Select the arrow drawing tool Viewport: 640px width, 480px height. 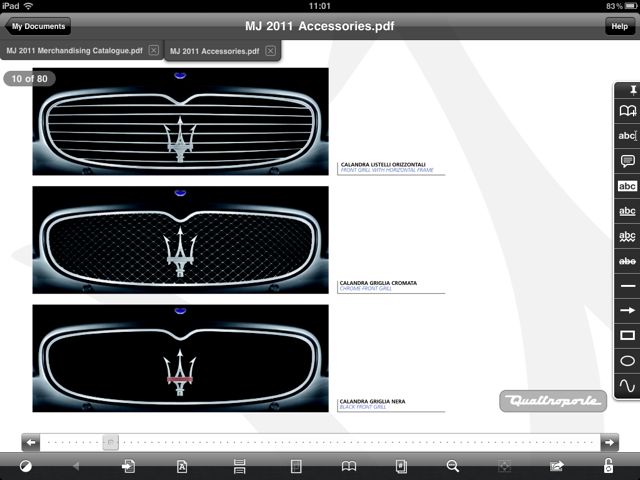point(627,311)
